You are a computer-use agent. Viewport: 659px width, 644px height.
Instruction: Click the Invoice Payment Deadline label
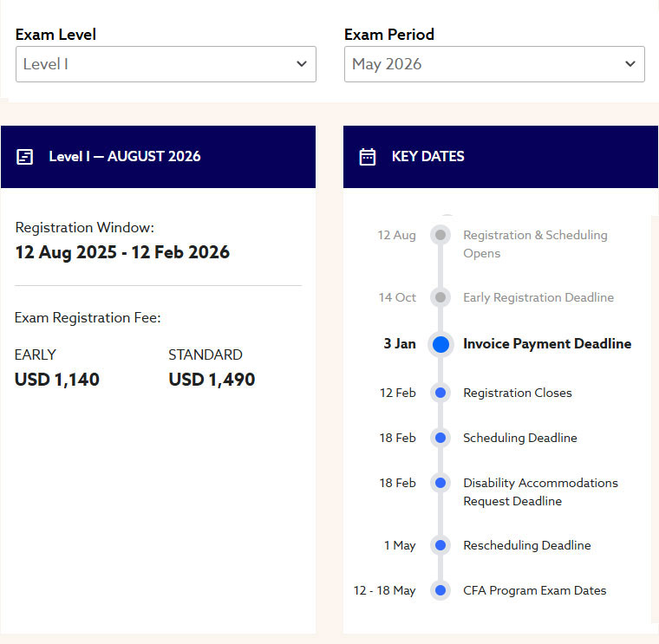547,344
